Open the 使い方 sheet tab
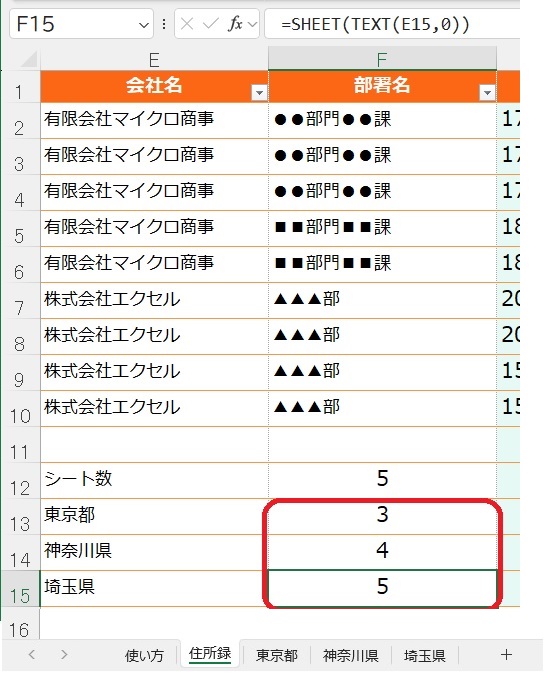The image size is (547, 682). [144, 655]
